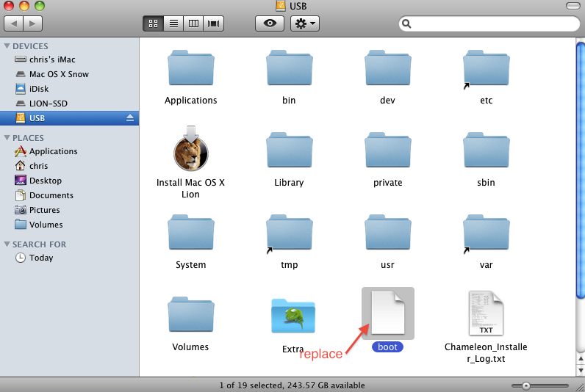Viewport: 585px width, 392px height.
Task: Click the USB proxy icon in title bar
Action: 281,6
